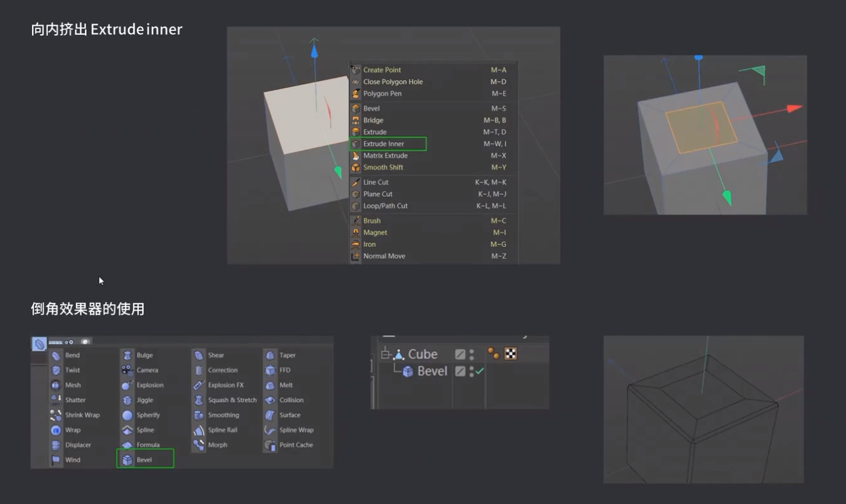Image resolution: width=846 pixels, height=504 pixels.
Task: Choose the Taper deformer icon
Action: point(270,355)
